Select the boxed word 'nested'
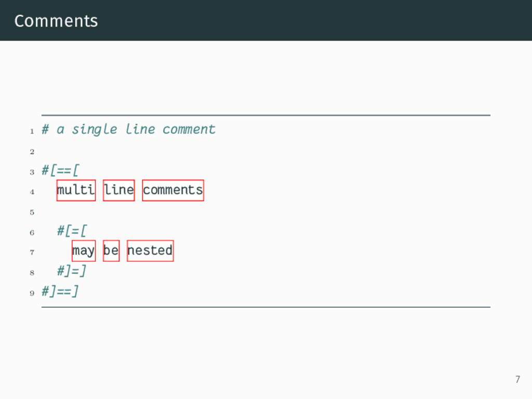 [x=150, y=251]
